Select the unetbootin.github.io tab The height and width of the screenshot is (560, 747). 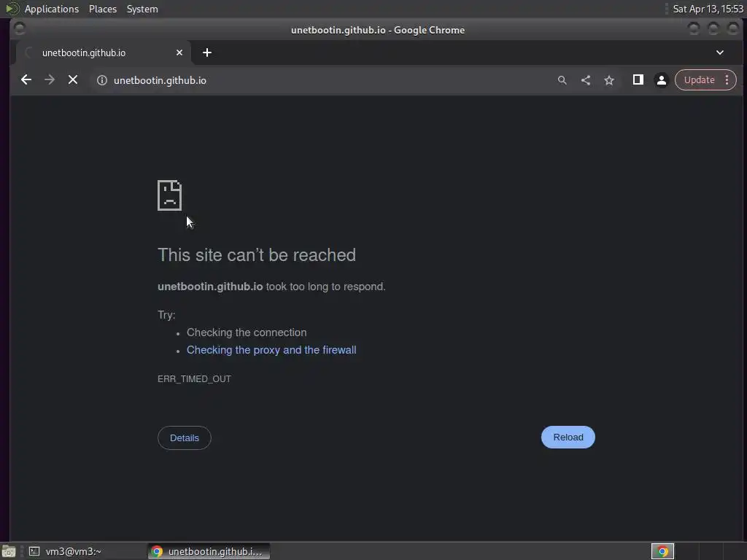(x=104, y=52)
